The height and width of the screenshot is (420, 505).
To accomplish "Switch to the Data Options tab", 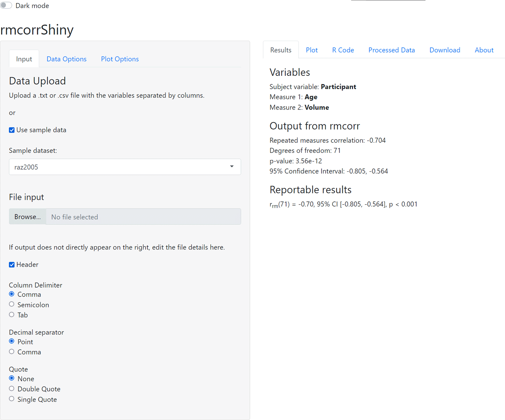I will point(66,59).
